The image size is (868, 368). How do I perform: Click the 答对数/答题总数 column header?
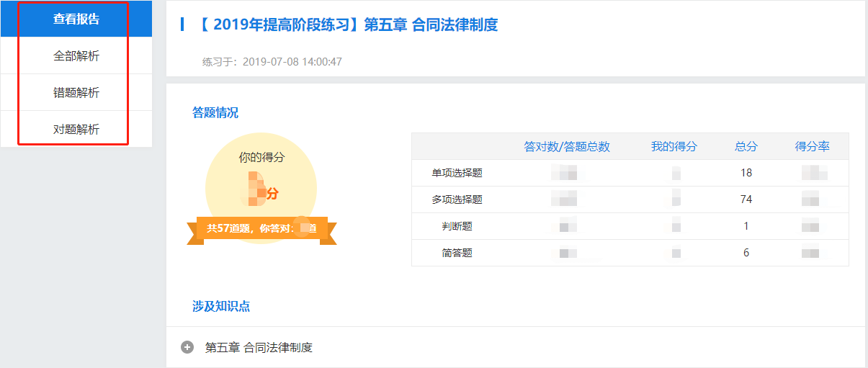pos(567,146)
